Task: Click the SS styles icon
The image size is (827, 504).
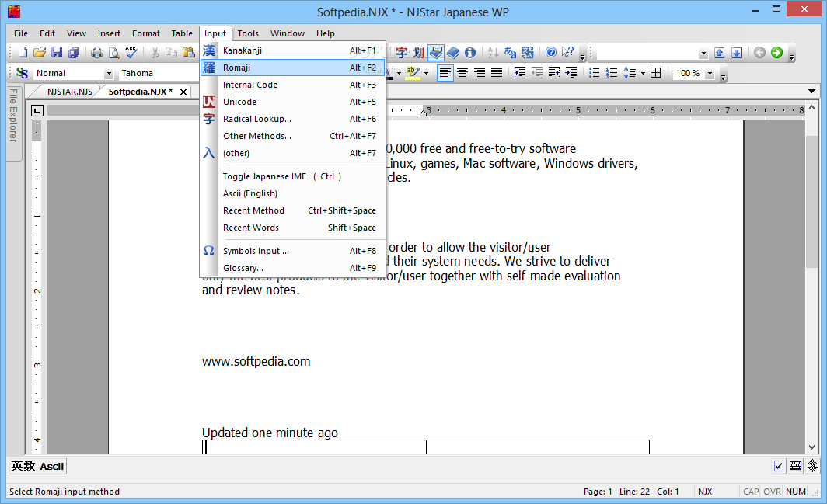Action: 22,73
